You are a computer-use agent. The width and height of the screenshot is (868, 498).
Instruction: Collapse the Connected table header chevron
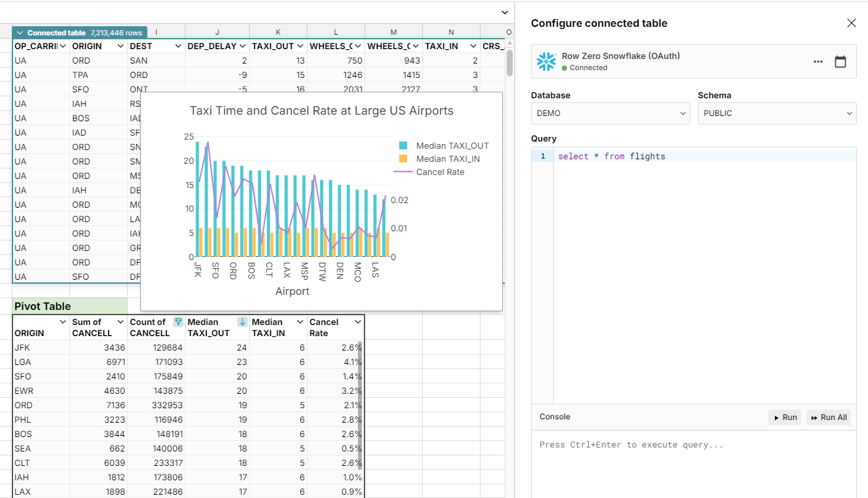click(20, 33)
